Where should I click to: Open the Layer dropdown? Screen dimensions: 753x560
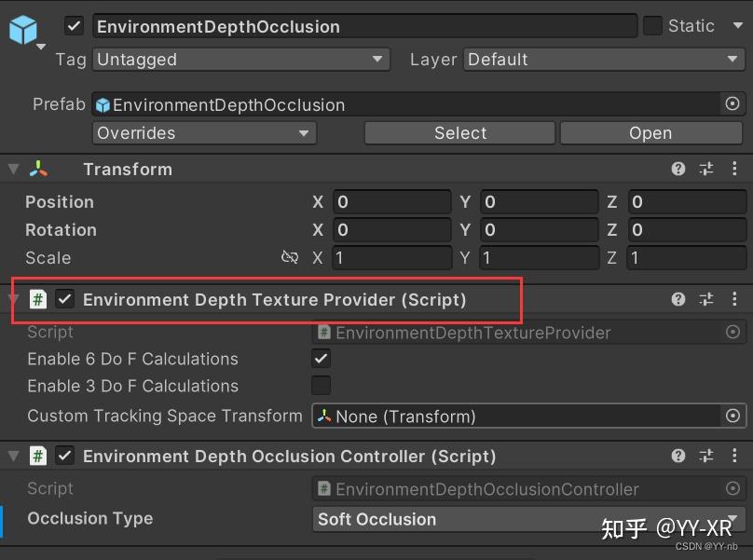(606, 59)
